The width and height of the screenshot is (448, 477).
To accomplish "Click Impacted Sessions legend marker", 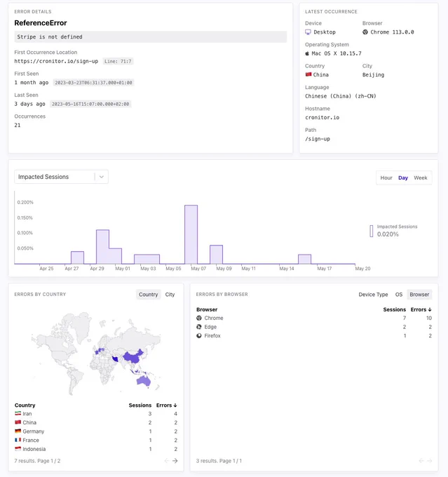I will tap(372, 231).
